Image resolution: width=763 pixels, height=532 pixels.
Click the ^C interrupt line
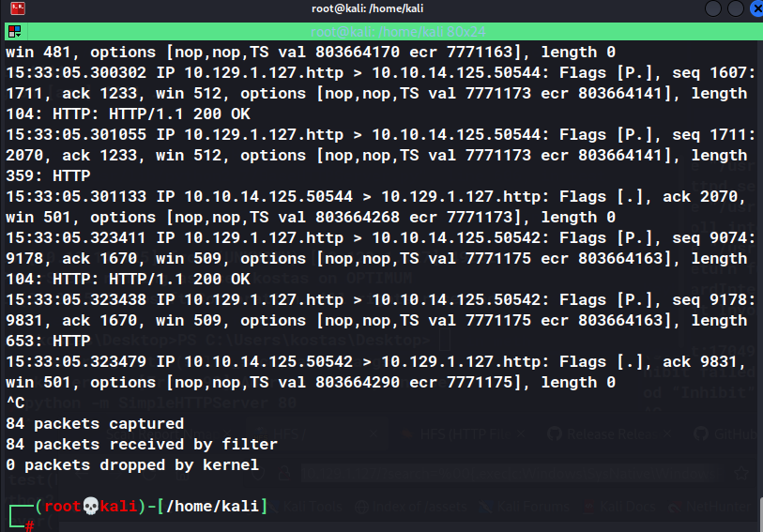[x=15, y=403]
